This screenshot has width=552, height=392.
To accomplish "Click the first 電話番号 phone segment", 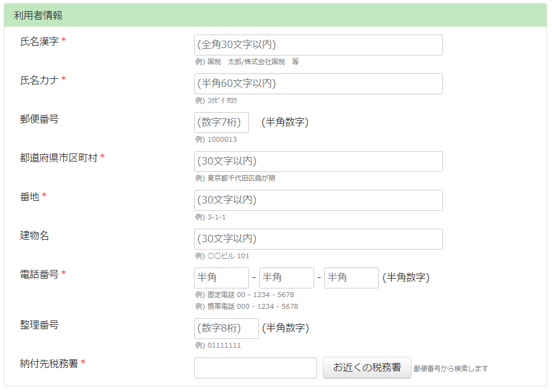I will (x=221, y=278).
